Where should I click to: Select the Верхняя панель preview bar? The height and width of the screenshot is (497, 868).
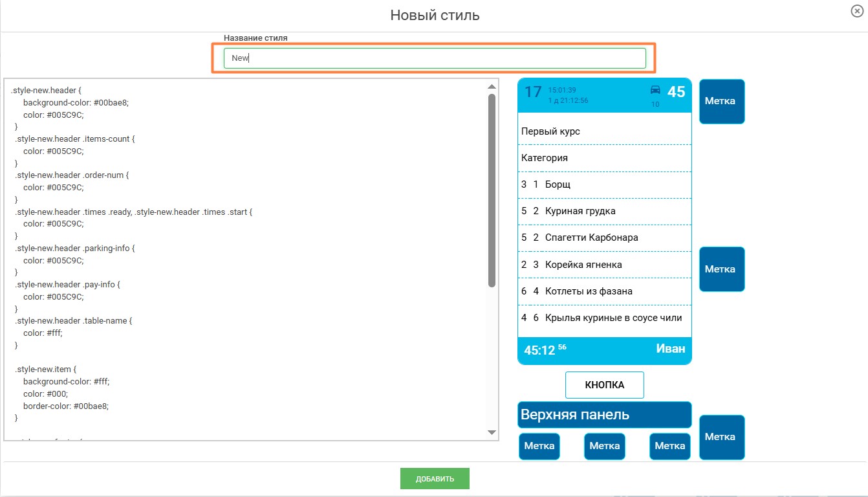click(x=604, y=415)
